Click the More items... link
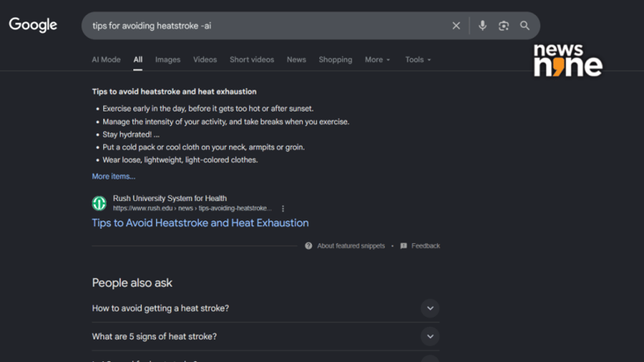This screenshot has width=644, height=362. click(x=113, y=177)
